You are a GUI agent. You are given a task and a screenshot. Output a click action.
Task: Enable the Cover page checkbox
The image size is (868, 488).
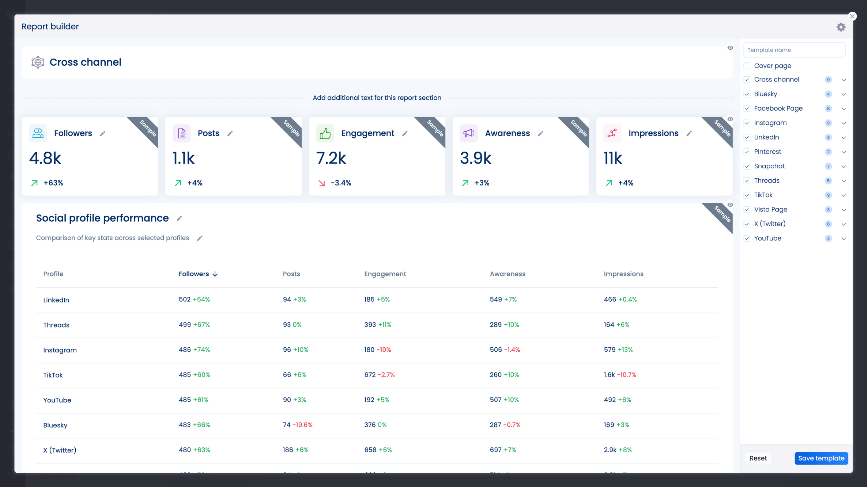747,65
